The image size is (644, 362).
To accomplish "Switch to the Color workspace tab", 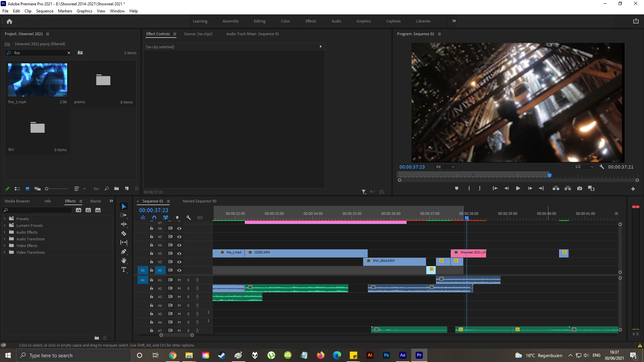I will (x=285, y=21).
